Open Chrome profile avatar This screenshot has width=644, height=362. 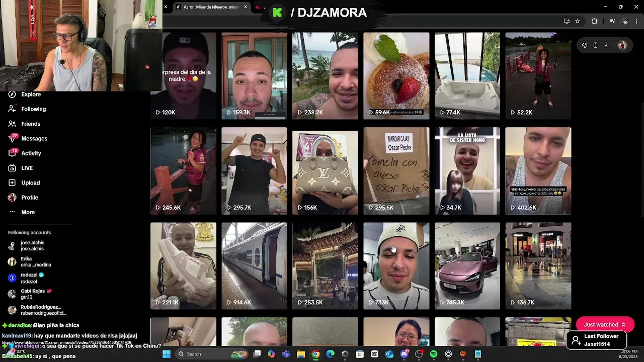[624, 21]
